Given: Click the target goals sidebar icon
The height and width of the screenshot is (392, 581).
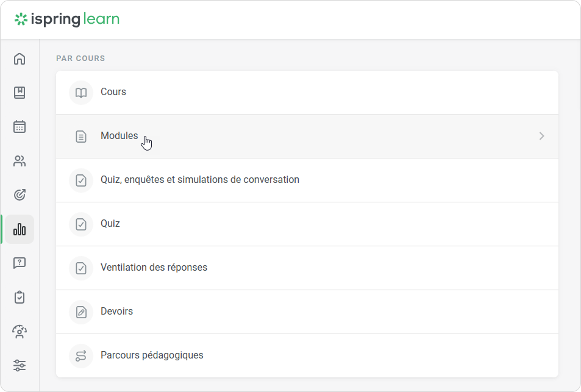Looking at the screenshot, I should [x=20, y=195].
